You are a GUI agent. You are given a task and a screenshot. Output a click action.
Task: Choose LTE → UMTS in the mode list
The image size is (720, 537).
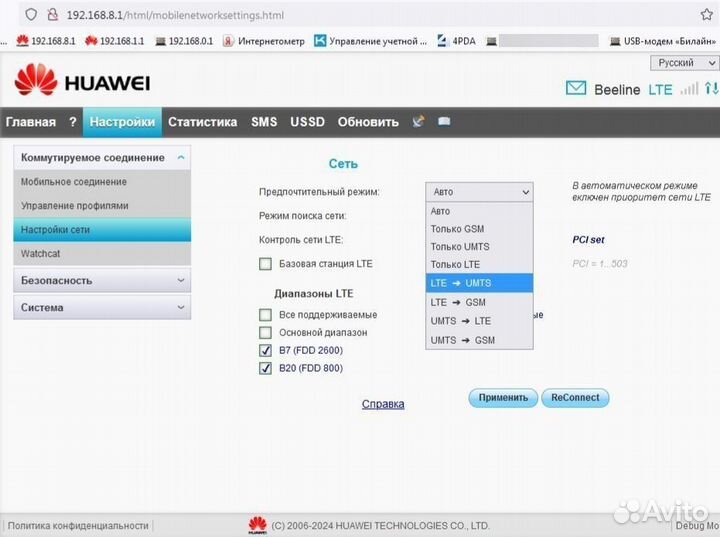(479, 283)
